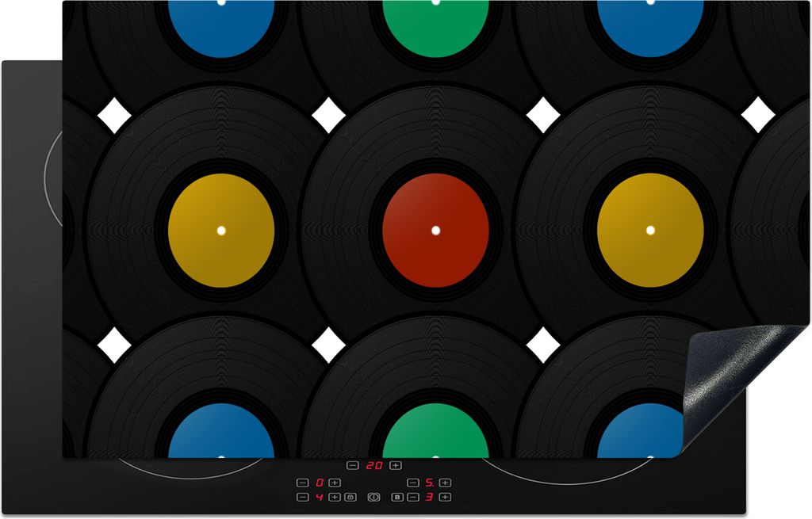Select the red power level display 5
The image size is (812, 519).
(x=429, y=483)
